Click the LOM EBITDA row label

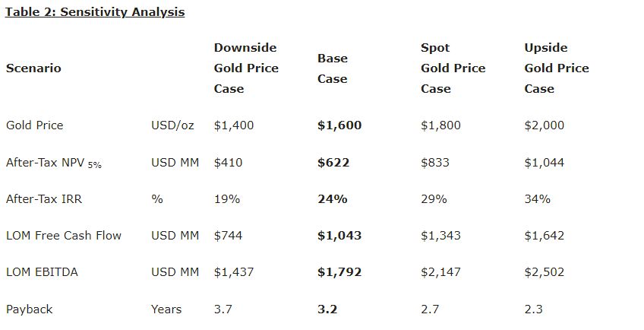tap(42, 272)
